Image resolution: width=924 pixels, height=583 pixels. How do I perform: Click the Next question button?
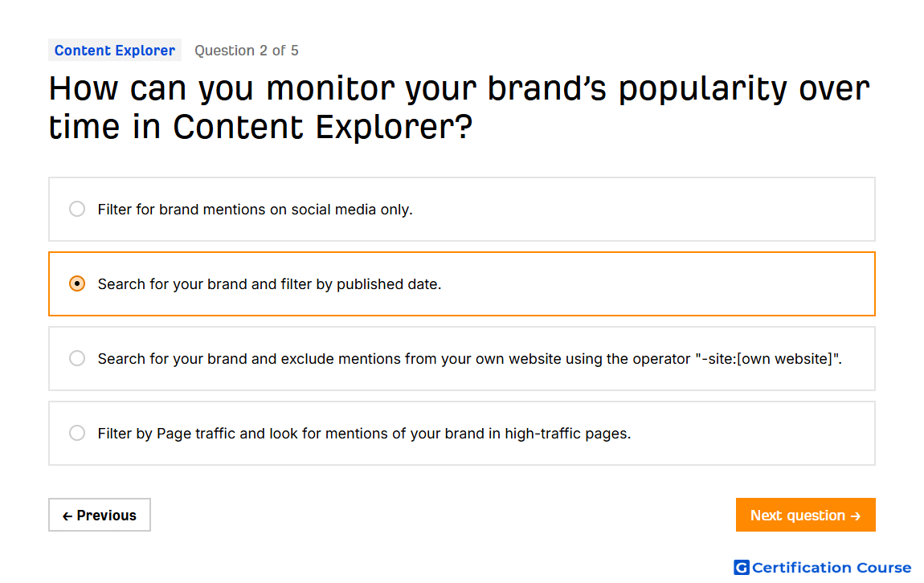pyautogui.click(x=805, y=516)
